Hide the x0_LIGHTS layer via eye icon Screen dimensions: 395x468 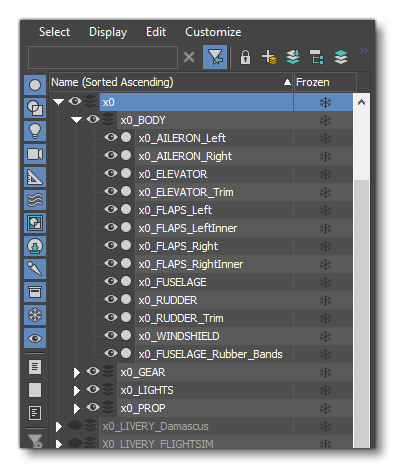click(x=93, y=389)
